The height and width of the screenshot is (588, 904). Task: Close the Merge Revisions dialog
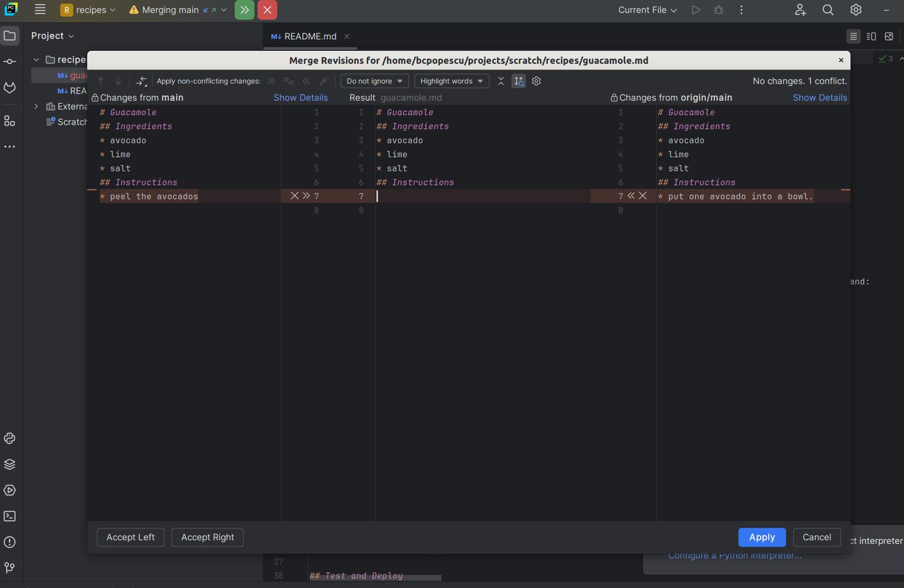(x=841, y=60)
